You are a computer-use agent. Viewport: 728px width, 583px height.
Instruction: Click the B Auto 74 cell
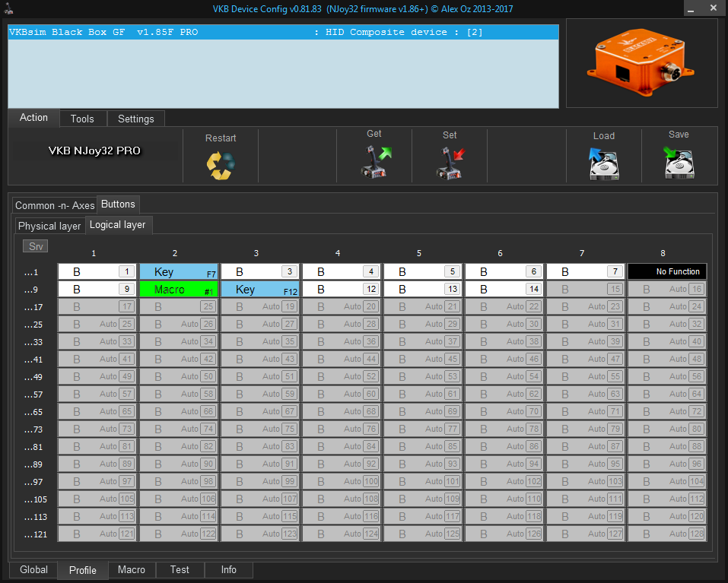pos(178,429)
